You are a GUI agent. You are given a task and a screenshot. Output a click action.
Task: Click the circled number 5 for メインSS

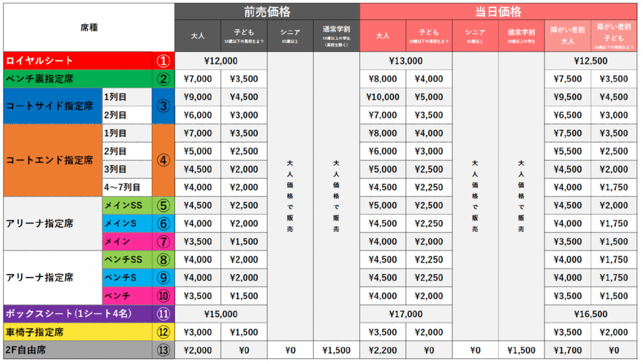[x=164, y=206]
